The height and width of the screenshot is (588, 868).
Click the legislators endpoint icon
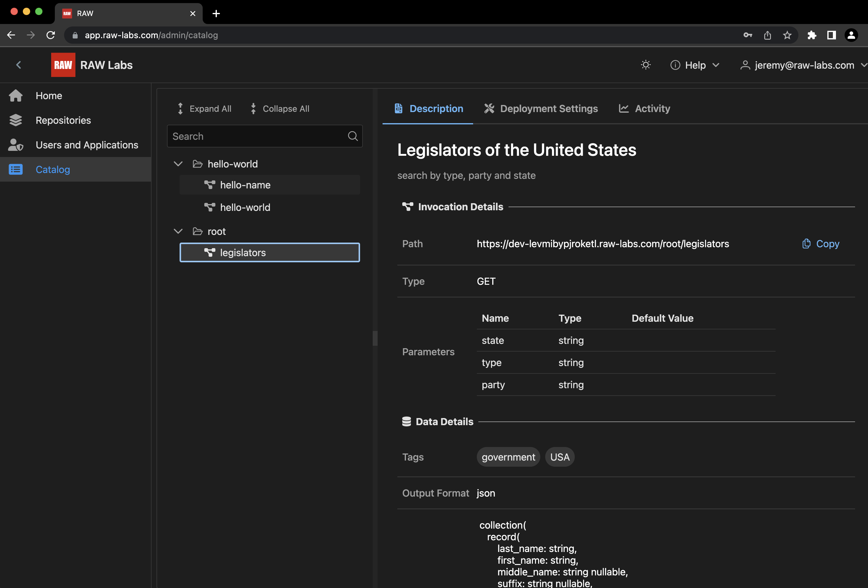pyautogui.click(x=209, y=253)
